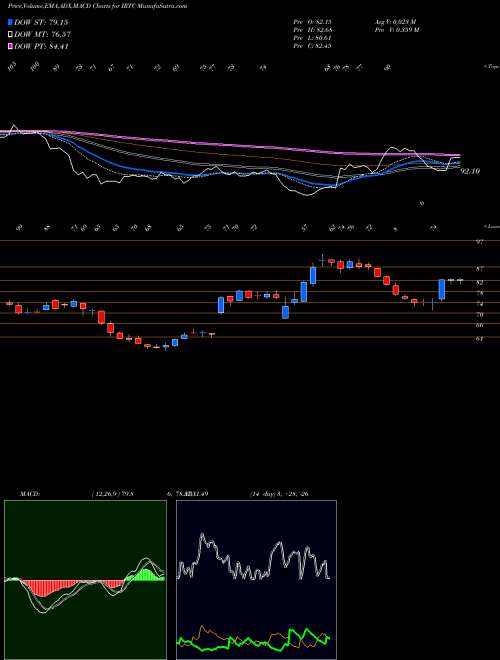Viewport: 500px width, 660px height.
Task: Click the previous close value 82.45
Action: 322,46
